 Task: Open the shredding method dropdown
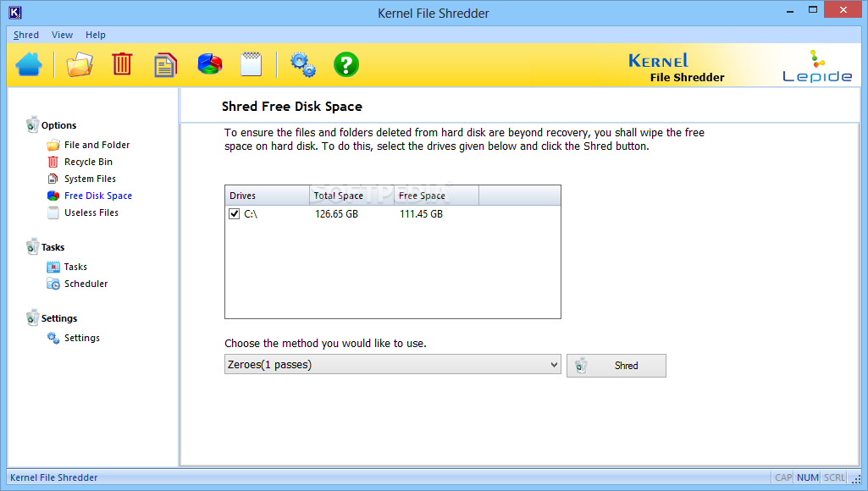coord(392,364)
